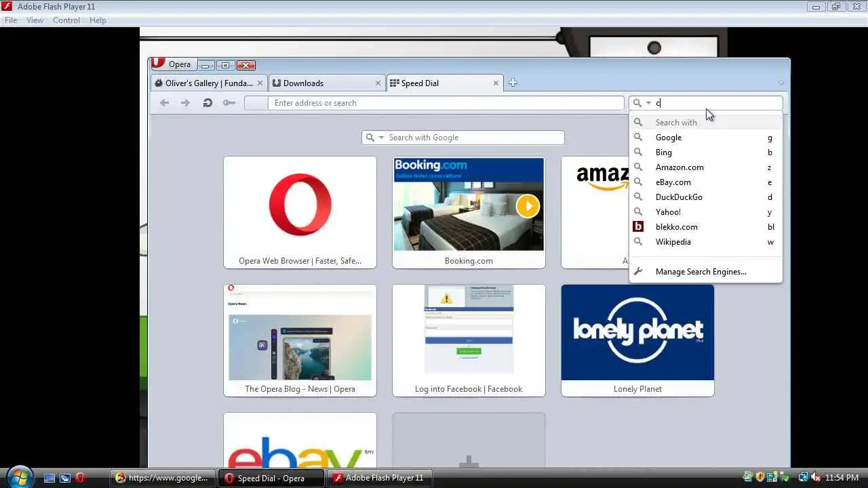
Task: Click the wrench icon by Manage Search Engines
Action: point(637,272)
